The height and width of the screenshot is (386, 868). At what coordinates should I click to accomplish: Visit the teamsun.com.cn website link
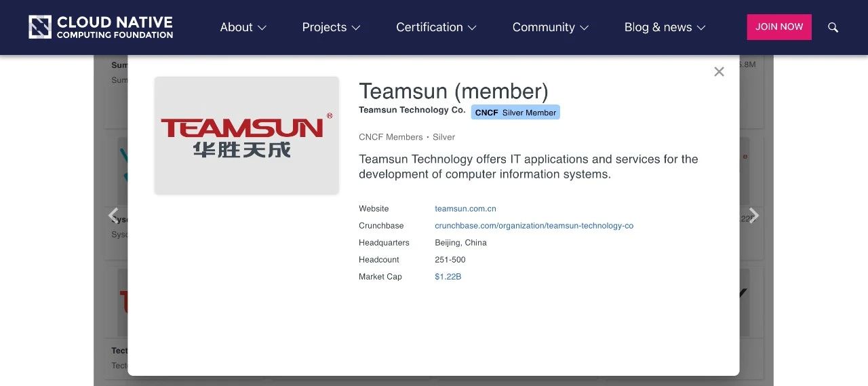[465, 209]
